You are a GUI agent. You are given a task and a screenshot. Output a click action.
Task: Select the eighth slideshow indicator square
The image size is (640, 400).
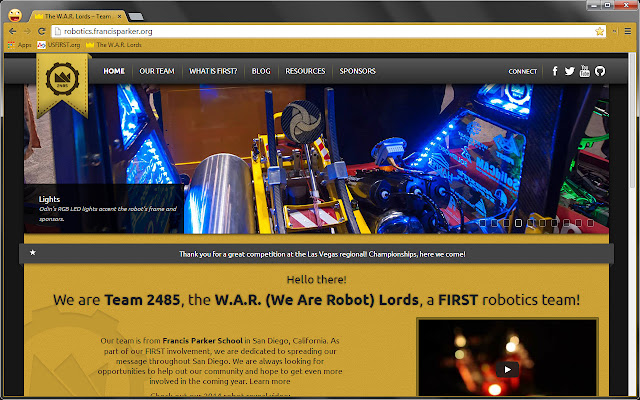click(566, 223)
